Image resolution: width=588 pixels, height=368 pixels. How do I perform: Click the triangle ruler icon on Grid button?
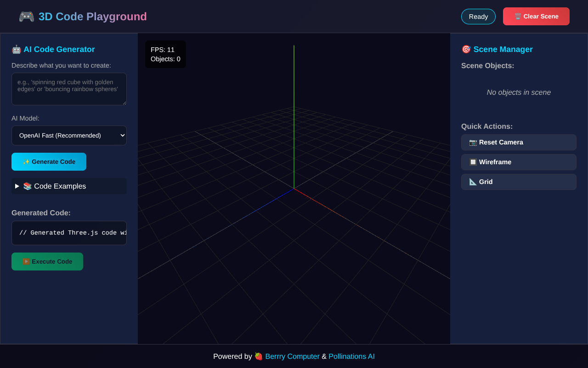(x=472, y=182)
